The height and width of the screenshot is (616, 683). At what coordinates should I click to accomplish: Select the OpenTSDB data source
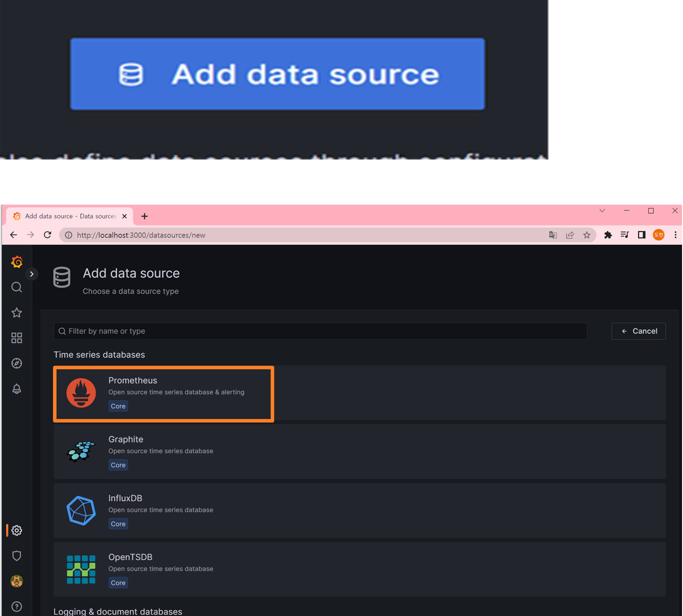coord(359,569)
